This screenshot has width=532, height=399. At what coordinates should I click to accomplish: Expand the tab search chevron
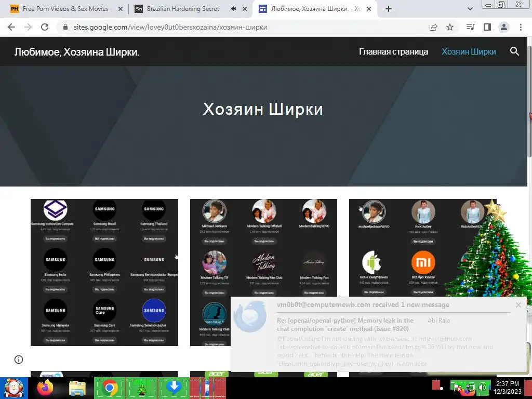470,9
